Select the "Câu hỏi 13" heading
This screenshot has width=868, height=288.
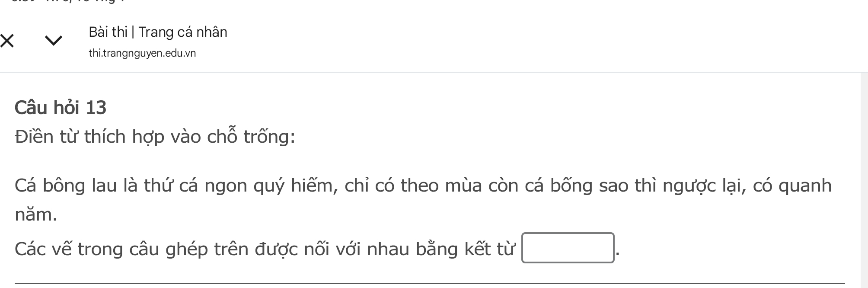pos(61,107)
